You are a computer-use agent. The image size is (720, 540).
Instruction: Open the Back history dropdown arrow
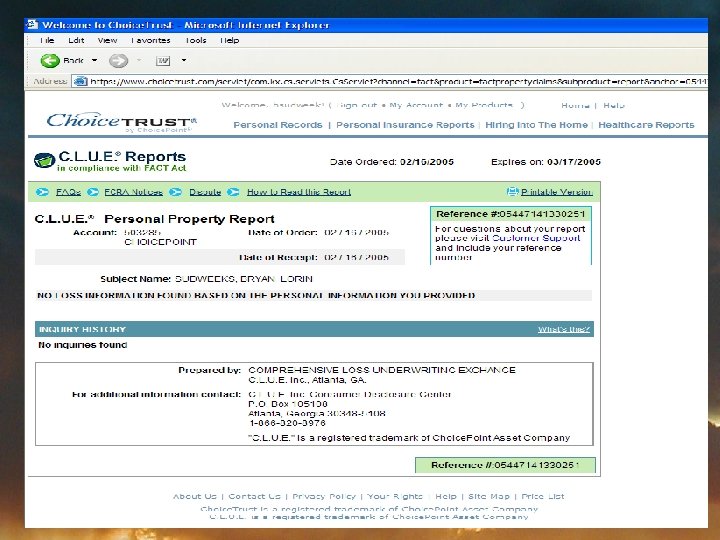(x=95, y=60)
